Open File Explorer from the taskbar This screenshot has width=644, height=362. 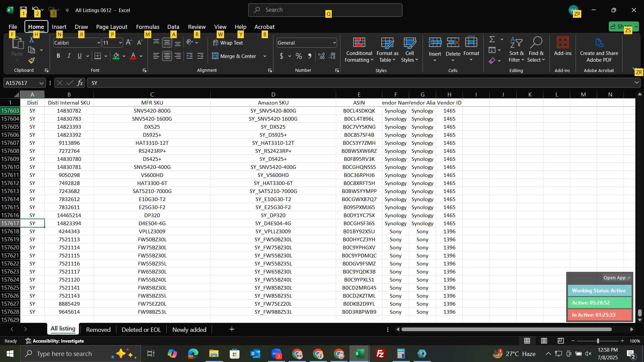point(214,354)
